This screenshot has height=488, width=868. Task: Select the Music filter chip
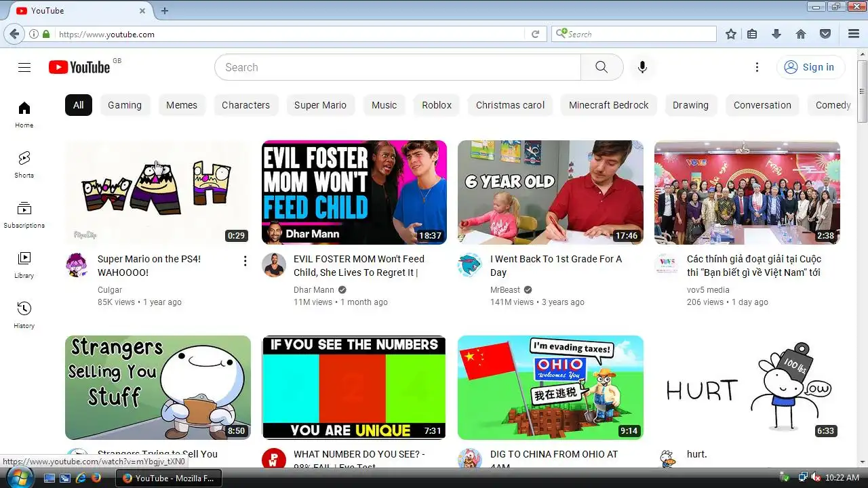[x=384, y=105]
